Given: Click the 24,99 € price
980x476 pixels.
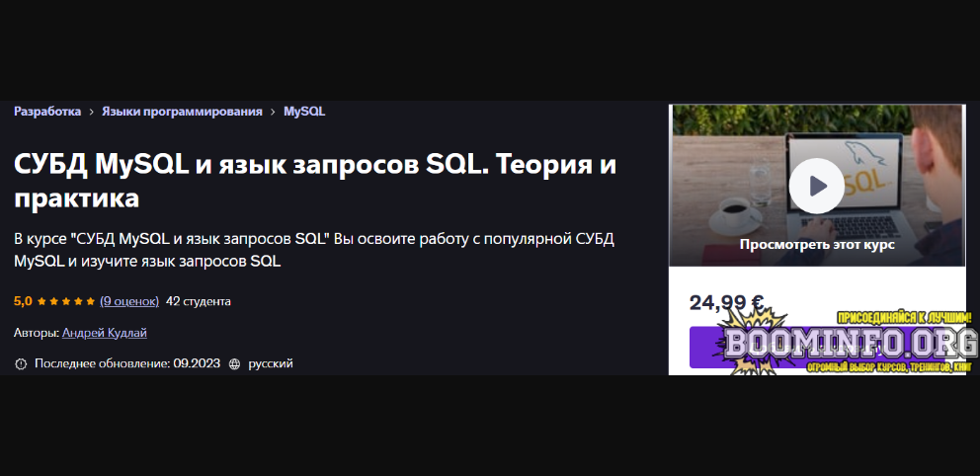Looking at the screenshot, I should [x=726, y=302].
